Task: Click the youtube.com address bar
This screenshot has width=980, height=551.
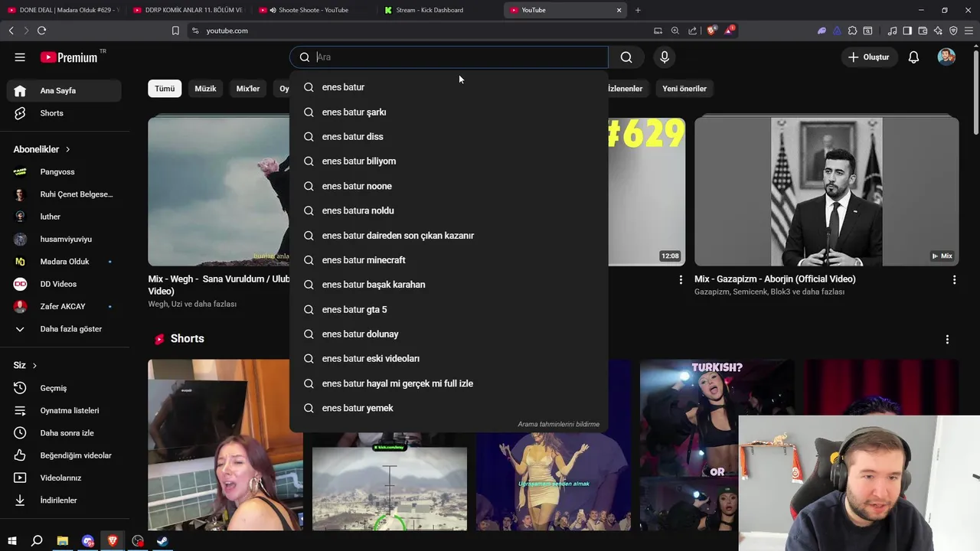Action: 421,31
